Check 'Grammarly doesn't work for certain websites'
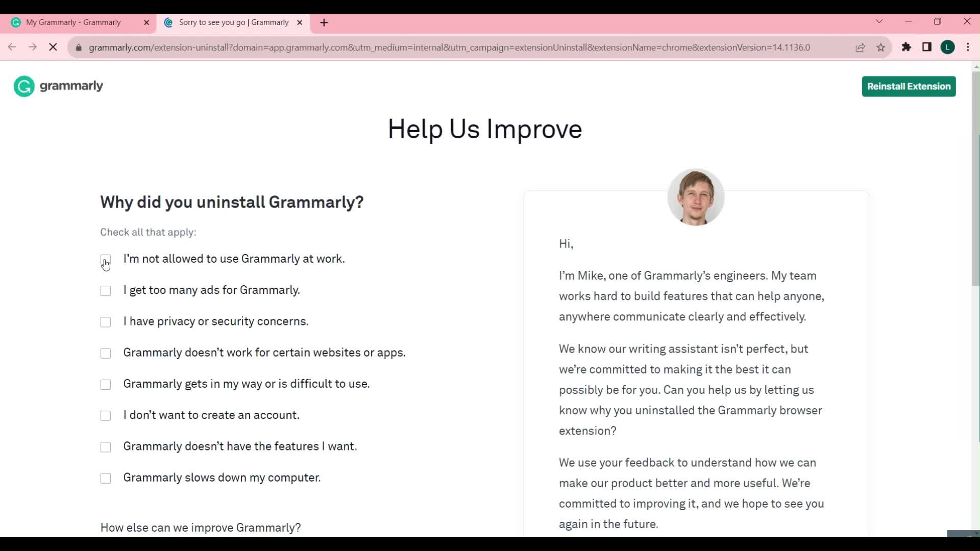Image resolution: width=980 pixels, height=551 pixels. [x=106, y=354]
